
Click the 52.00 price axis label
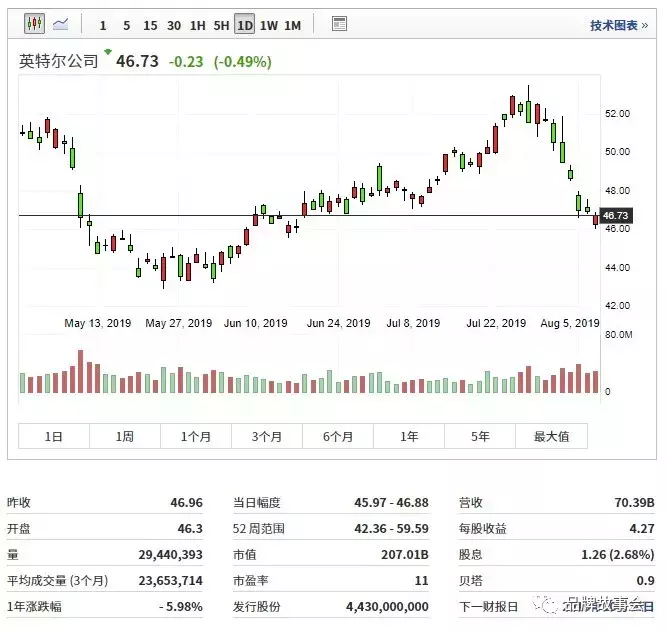pyautogui.click(x=618, y=113)
